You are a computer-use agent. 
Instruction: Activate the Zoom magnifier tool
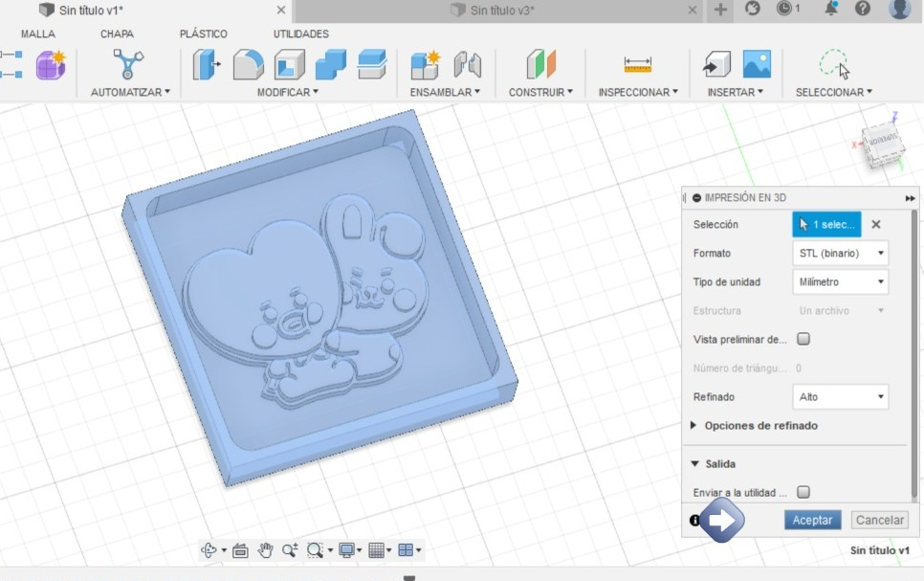289,550
